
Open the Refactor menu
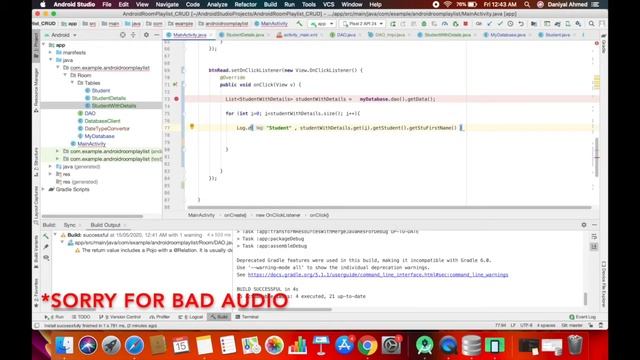click(x=245, y=4)
